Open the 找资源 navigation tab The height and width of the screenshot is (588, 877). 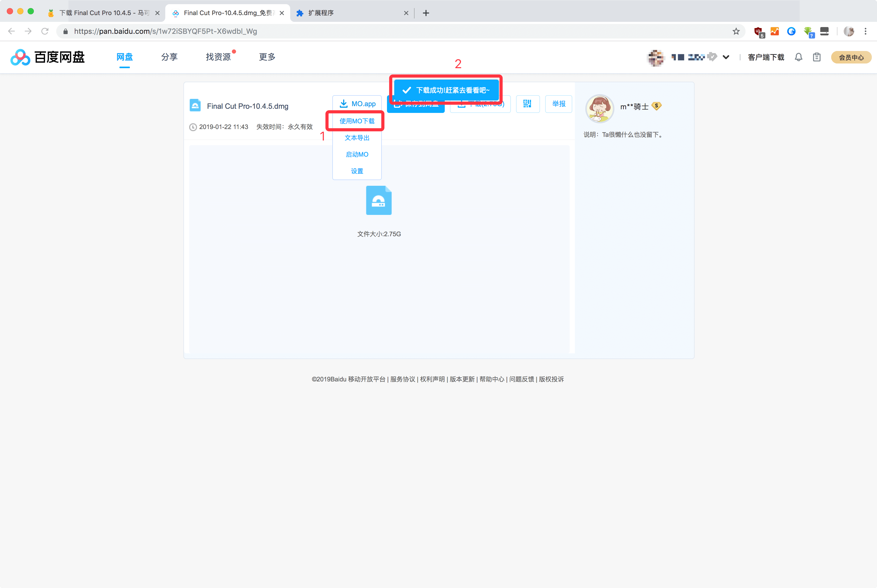[x=218, y=57]
